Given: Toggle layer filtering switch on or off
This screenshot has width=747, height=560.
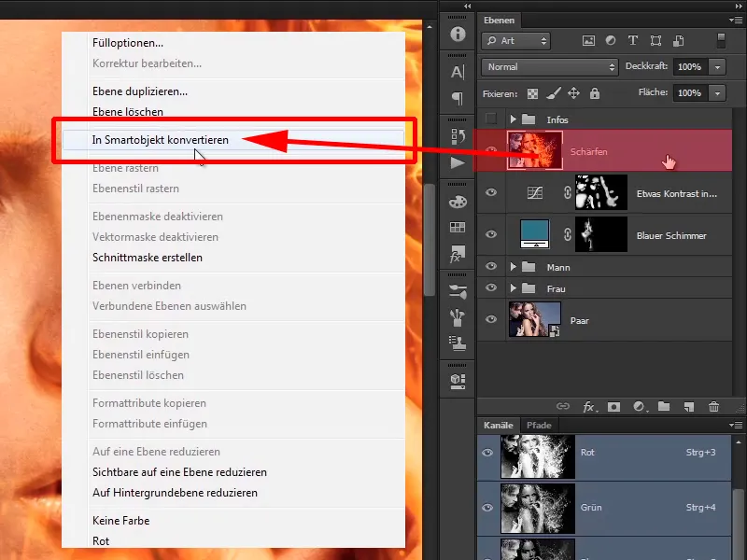Looking at the screenshot, I should tap(721, 41).
